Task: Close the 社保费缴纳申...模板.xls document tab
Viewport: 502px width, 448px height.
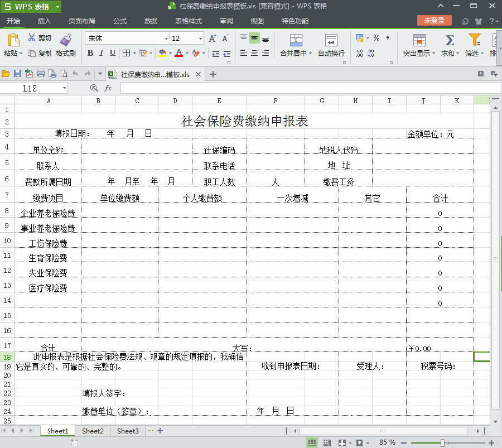Action: point(198,74)
